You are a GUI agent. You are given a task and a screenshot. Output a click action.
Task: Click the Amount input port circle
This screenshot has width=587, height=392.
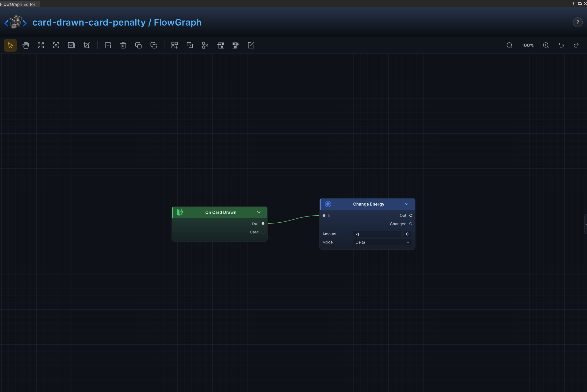click(x=408, y=234)
